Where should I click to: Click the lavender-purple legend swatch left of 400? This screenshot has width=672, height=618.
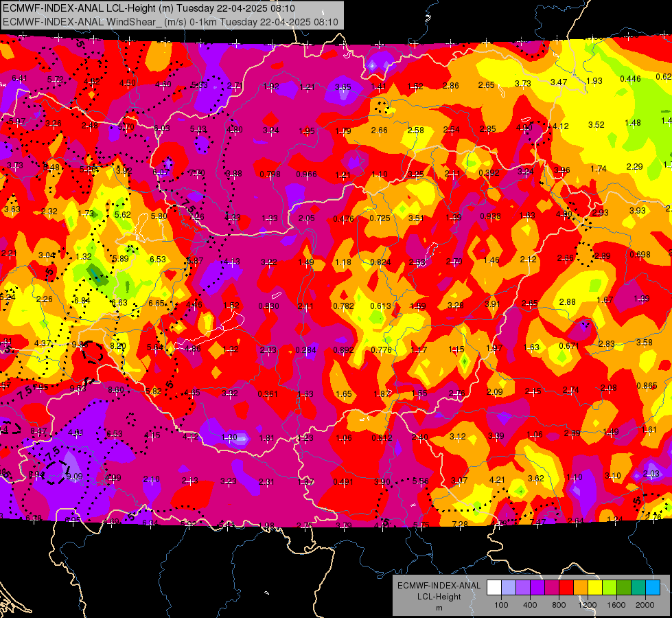pos(523,588)
